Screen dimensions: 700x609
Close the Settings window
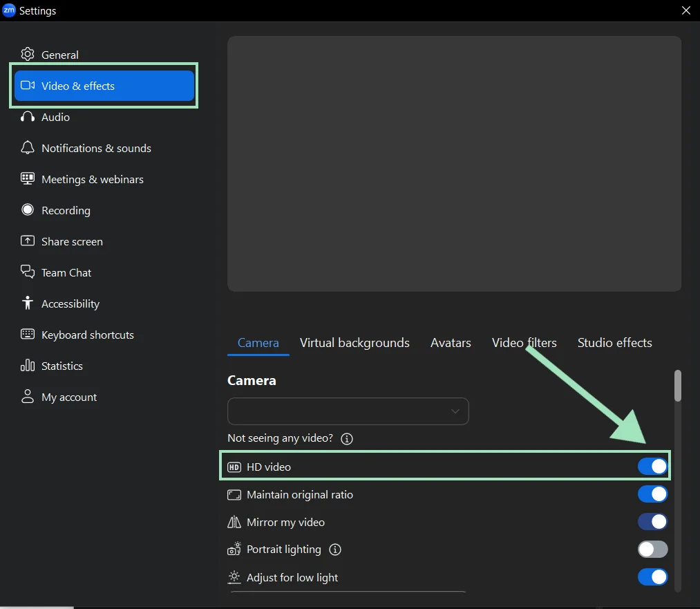pos(685,10)
